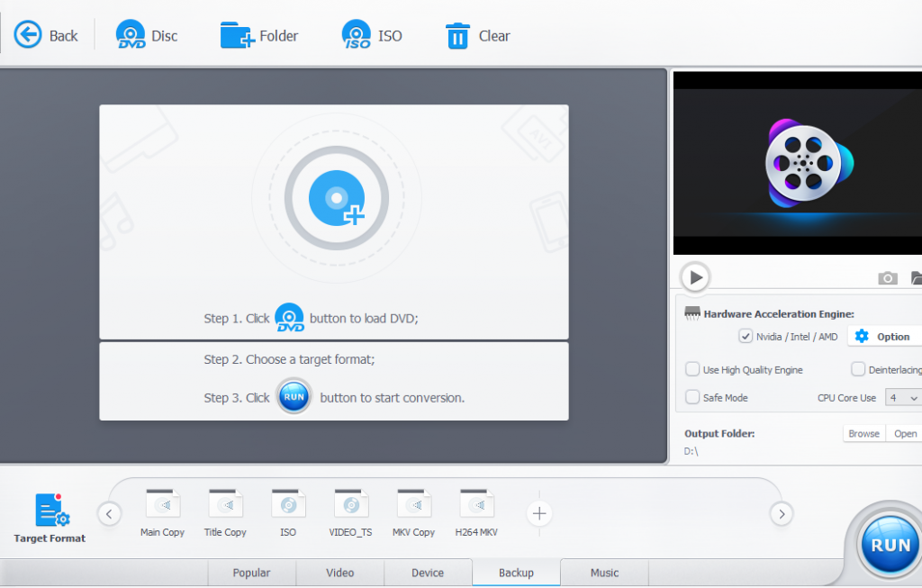Select ISO backup format
This screenshot has height=588, width=922.
click(288, 512)
